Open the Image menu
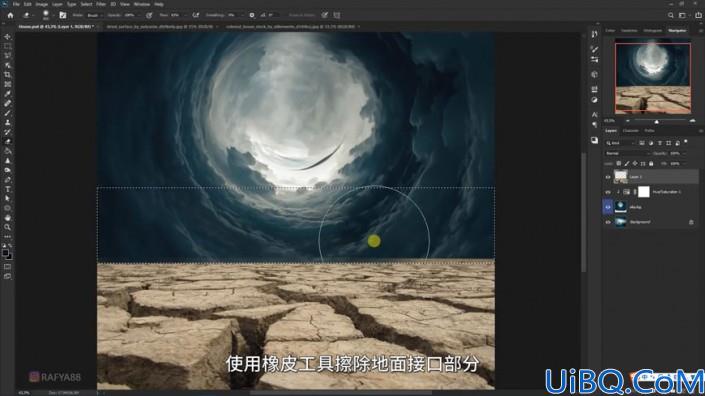The height and width of the screenshot is (396, 705). (x=41, y=4)
